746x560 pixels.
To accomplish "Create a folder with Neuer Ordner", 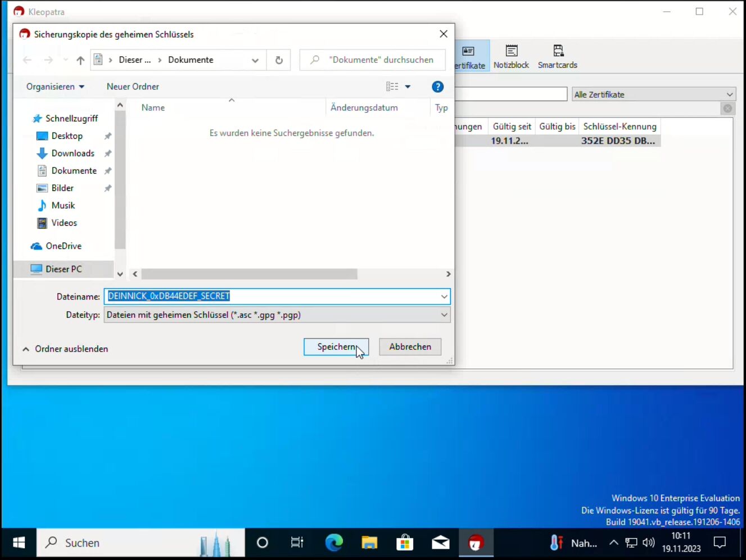I will tap(133, 86).
